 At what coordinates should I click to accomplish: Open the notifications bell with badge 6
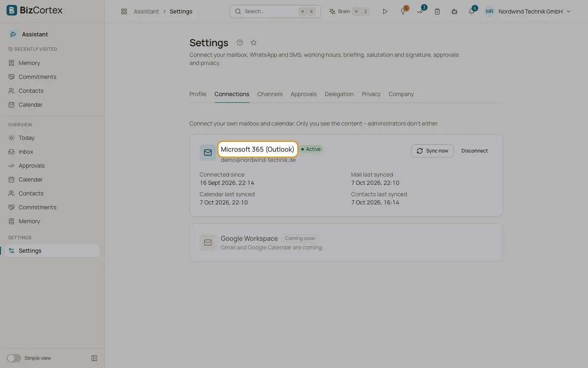[x=472, y=11]
